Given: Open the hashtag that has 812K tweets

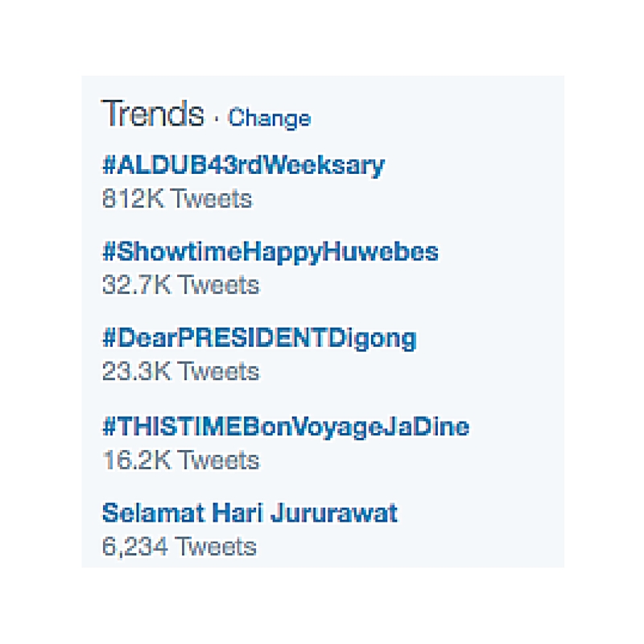Looking at the screenshot, I should coord(243,166).
